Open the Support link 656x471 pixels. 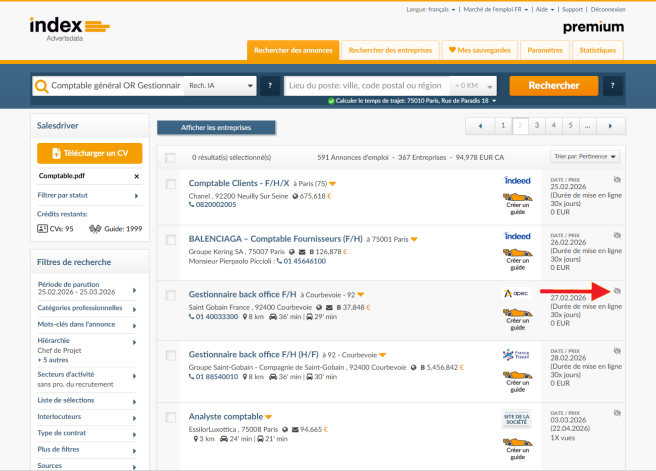(572, 9)
